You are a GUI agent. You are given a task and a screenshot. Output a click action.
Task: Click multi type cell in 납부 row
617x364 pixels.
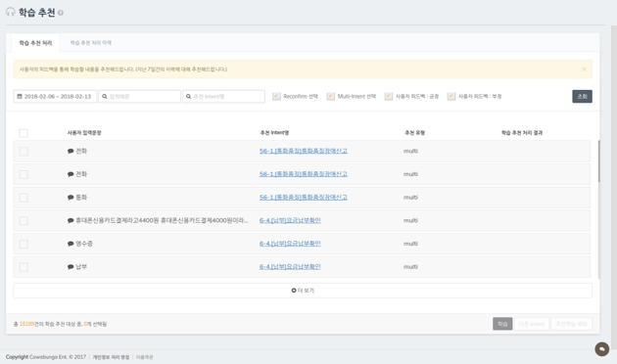coord(410,267)
